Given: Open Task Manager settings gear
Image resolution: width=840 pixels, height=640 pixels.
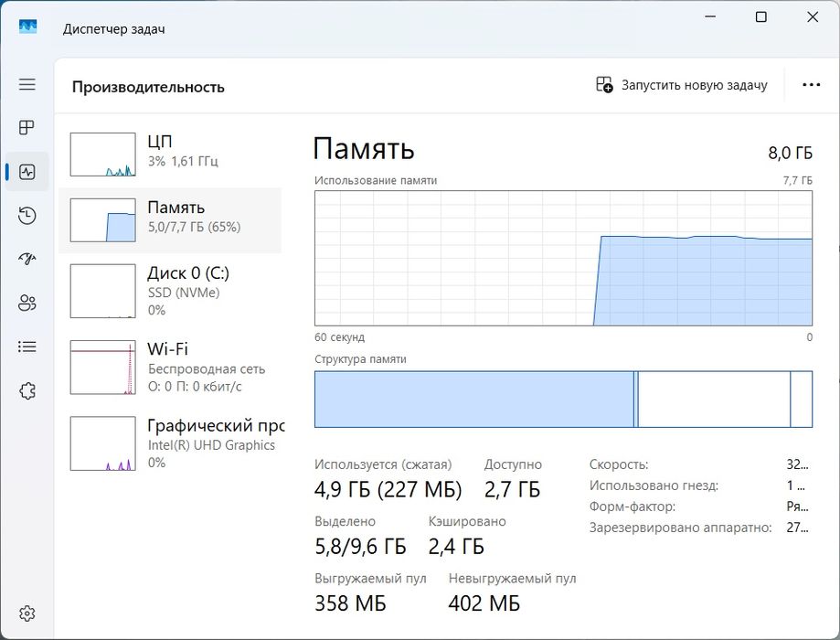Looking at the screenshot, I should tap(27, 613).
